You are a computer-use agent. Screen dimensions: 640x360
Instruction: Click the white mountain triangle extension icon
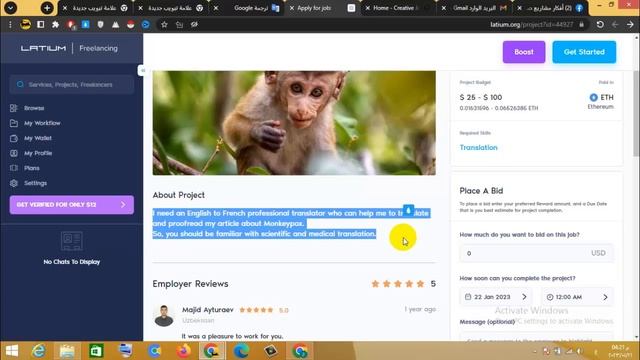click(116, 24)
